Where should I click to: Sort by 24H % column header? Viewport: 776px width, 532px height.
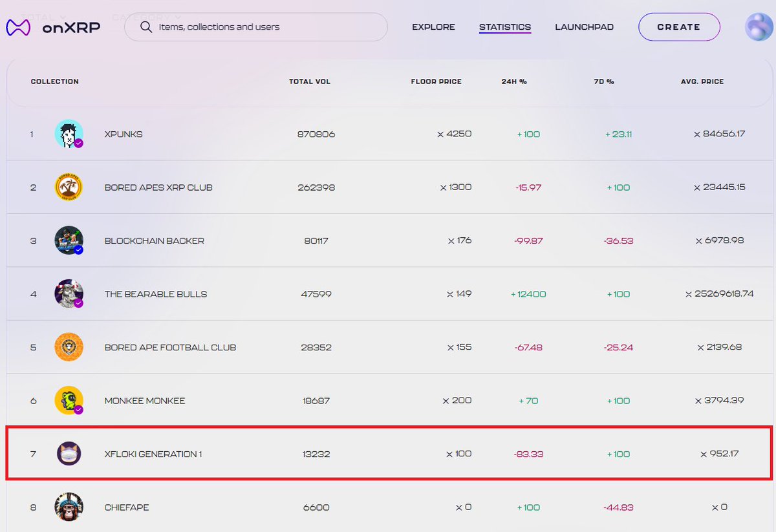click(514, 81)
